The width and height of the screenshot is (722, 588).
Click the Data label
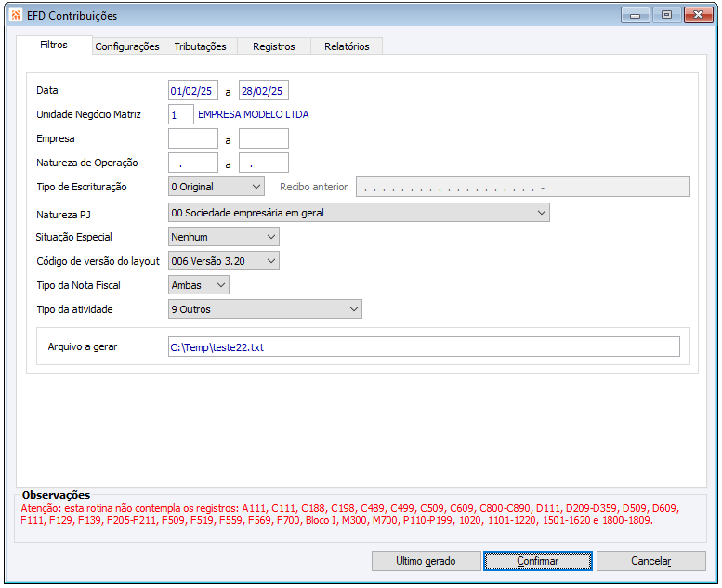47,90
